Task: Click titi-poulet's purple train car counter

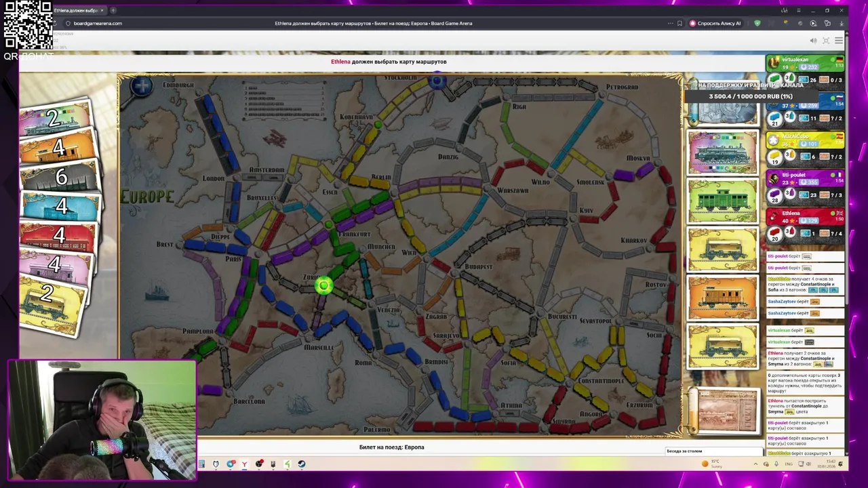Action: click(775, 195)
